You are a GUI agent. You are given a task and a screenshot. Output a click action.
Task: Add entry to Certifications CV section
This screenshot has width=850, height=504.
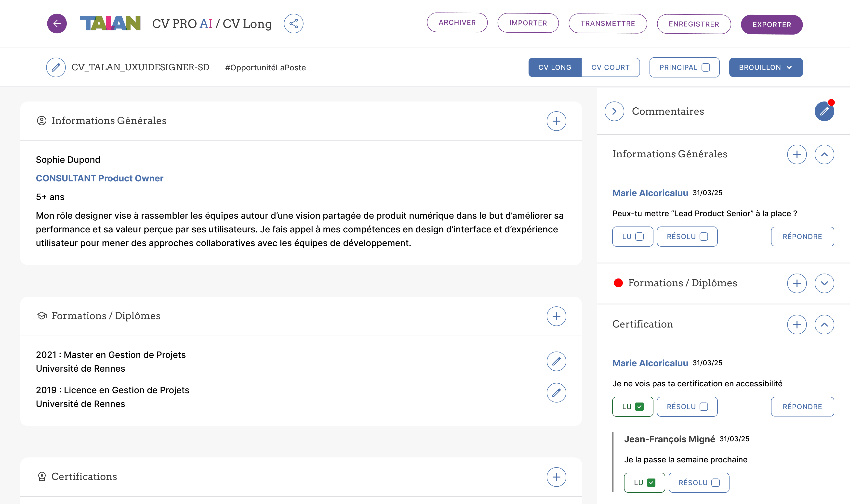pos(556,477)
